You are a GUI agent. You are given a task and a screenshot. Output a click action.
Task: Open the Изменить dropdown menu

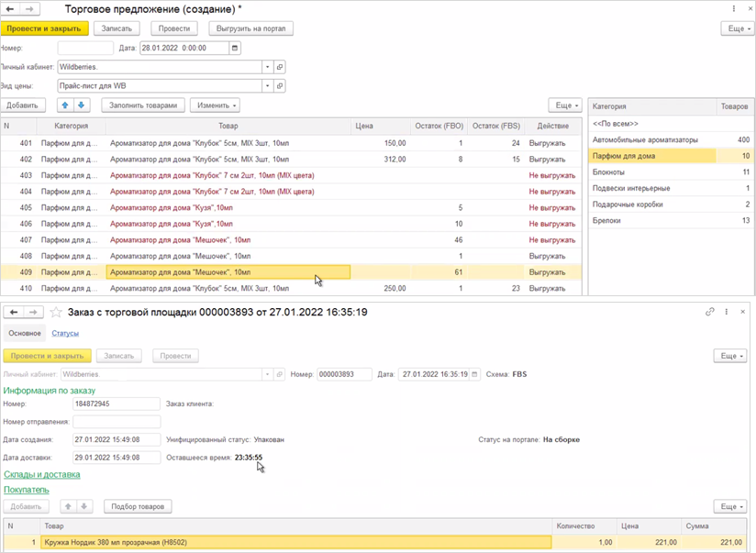click(x=216, y=105)
